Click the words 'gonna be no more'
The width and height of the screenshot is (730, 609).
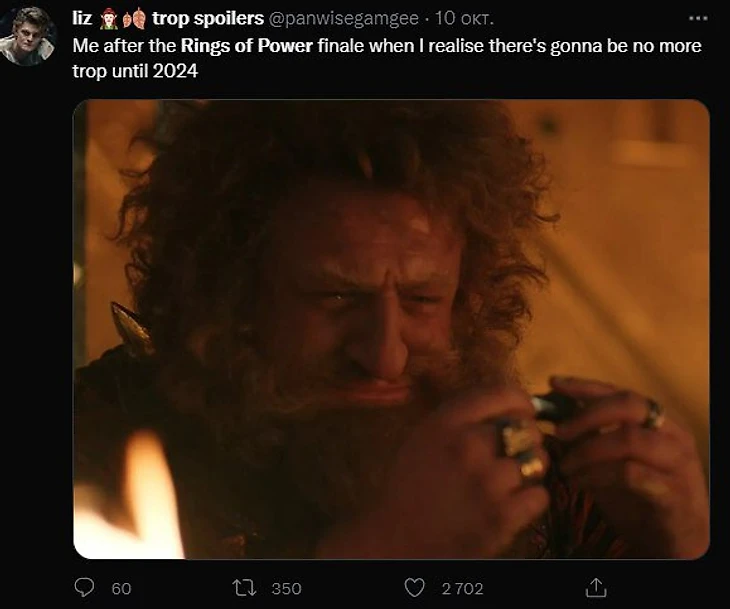pos(626,46)
